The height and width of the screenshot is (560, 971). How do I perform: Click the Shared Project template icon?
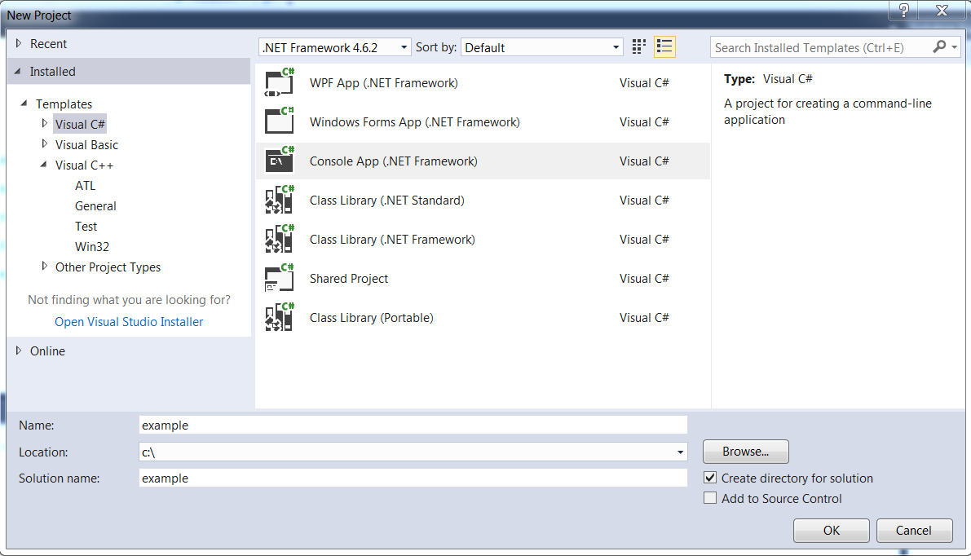[x=280, y=277]
